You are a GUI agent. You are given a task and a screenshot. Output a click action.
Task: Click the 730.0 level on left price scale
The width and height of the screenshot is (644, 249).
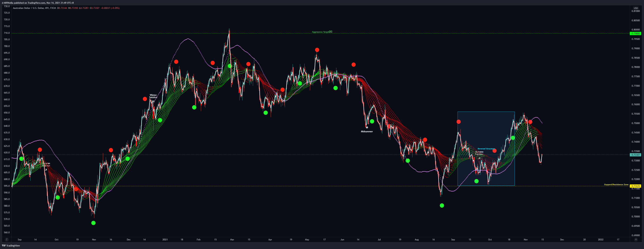[x=7, y=6]
